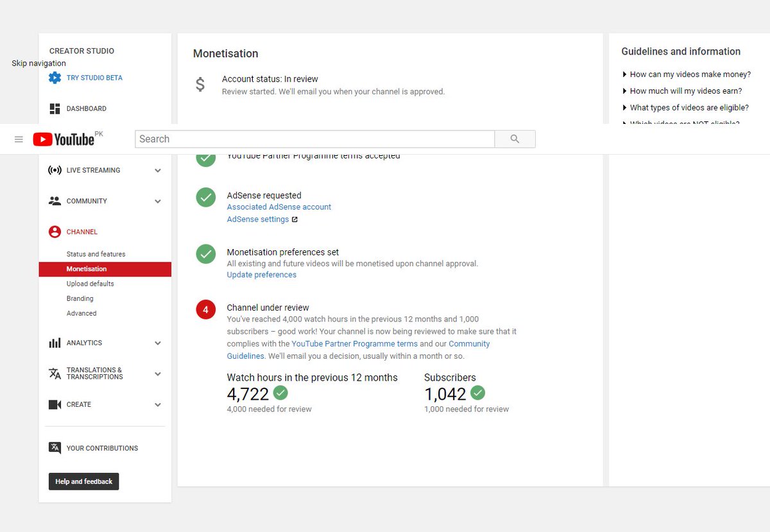
Task: Click into the Search input field
Action: point(314,139)
